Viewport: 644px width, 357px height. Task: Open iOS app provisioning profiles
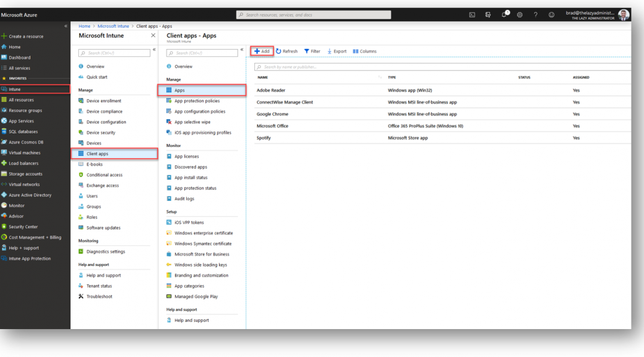(x=202, y=133)
